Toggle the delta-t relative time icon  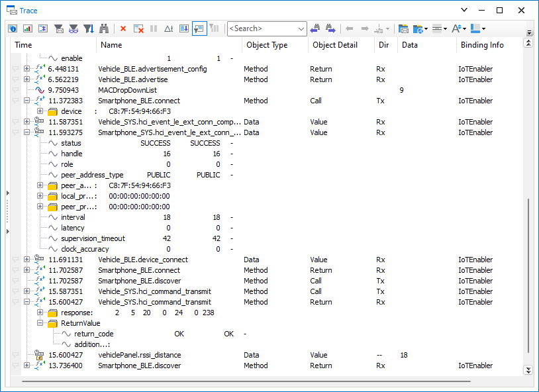click(168, 28)
